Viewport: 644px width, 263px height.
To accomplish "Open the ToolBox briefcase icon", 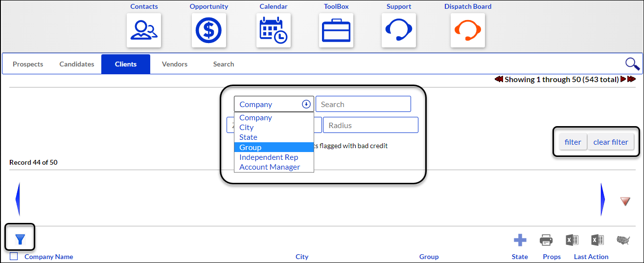I will click(336, 30).
